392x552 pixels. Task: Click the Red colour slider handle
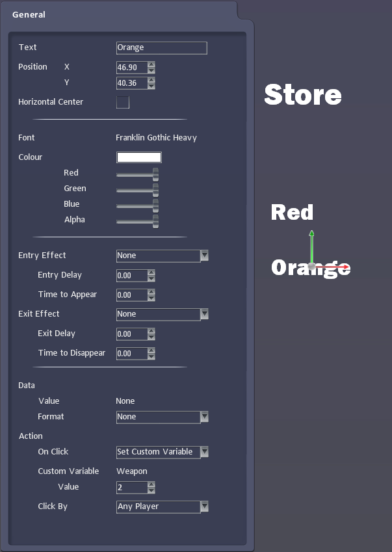pos(155,174)
